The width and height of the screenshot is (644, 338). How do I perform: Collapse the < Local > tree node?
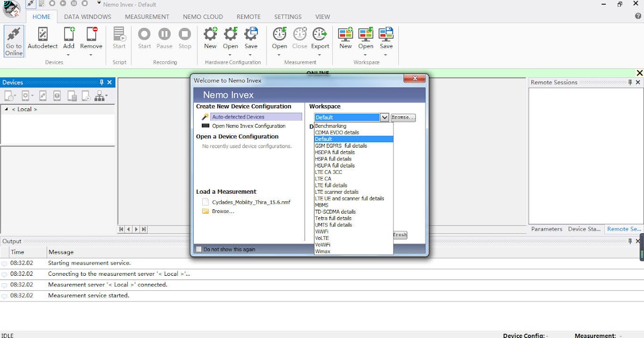point(6,109)
